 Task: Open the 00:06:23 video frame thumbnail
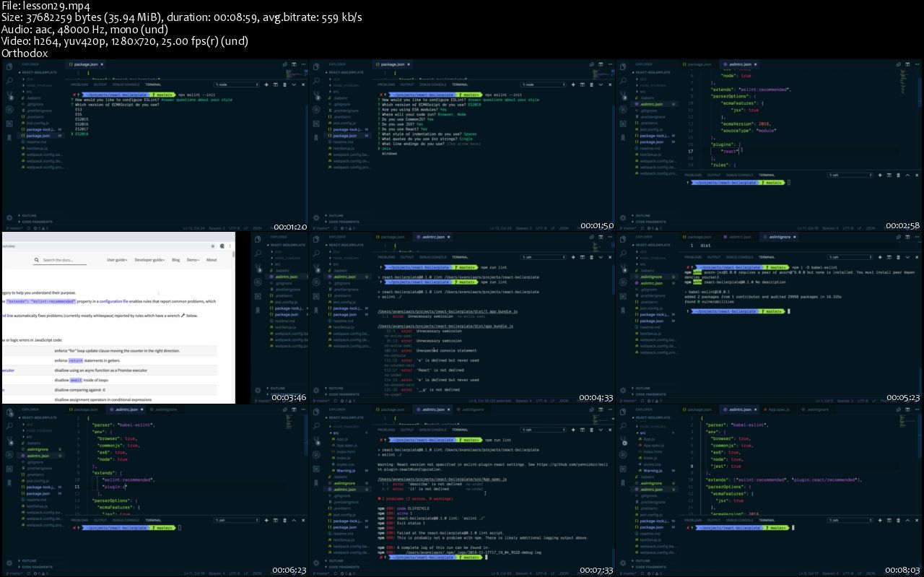point(154,490)
